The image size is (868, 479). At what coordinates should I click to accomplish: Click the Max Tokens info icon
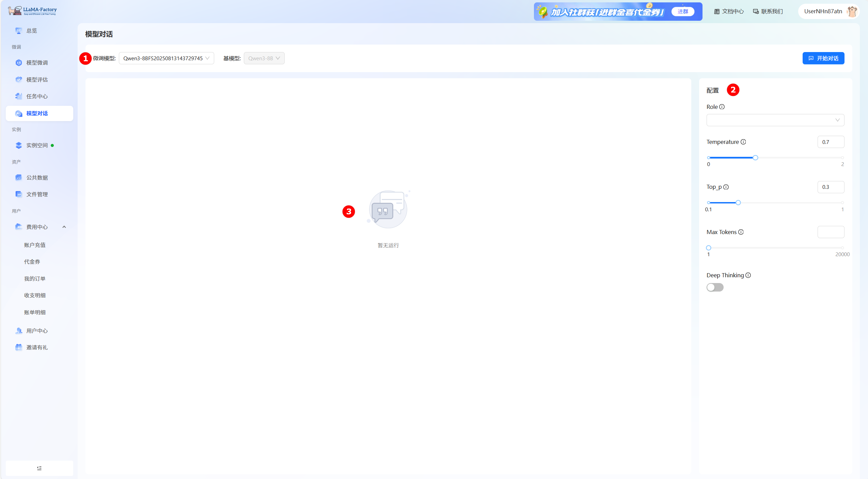point(741,232)
